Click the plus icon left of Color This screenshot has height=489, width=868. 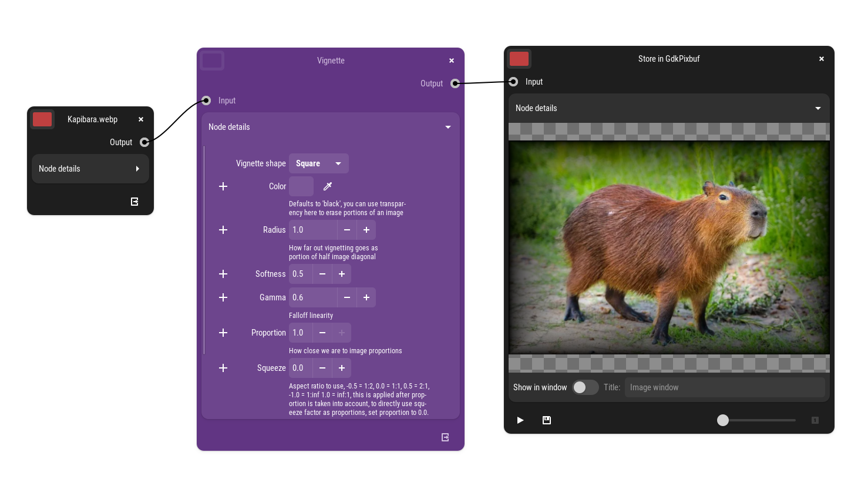coord(223,186)
